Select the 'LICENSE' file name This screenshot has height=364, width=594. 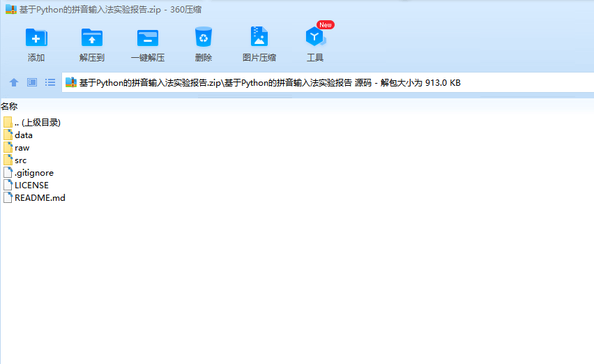tap(31, 185)
